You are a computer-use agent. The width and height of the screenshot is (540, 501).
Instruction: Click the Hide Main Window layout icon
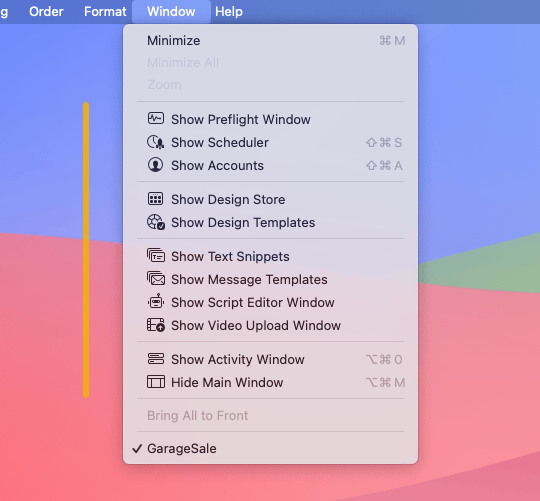click(x=156, y=382)
